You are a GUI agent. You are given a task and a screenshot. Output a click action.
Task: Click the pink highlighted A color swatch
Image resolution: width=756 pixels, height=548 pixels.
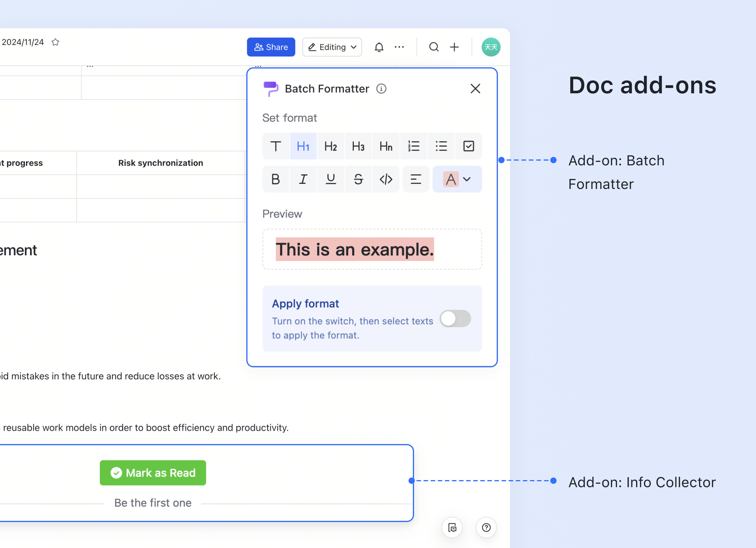click(x=451, y=179)
